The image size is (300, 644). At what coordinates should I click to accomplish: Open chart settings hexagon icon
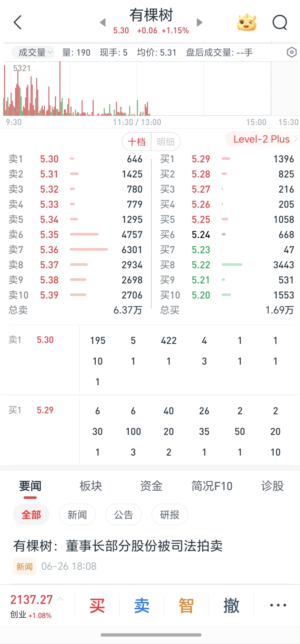pyautogui.click(x=292, y=52)
